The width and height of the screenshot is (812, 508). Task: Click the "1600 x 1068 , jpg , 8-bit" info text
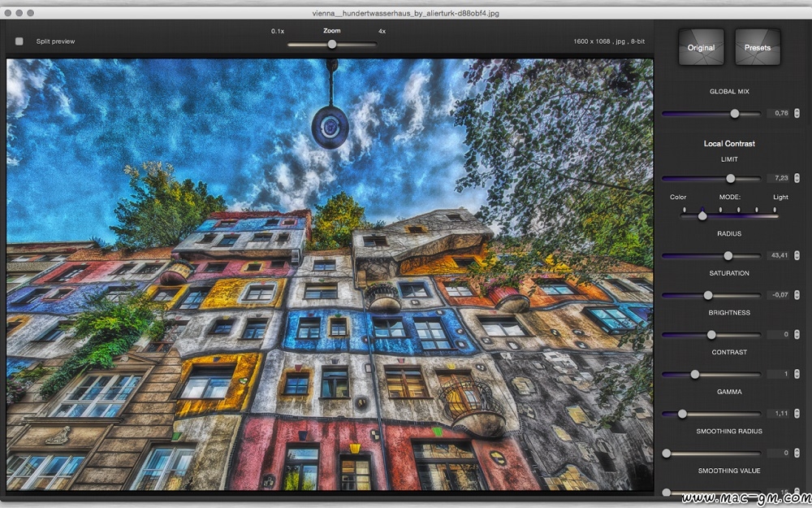click(609, 41)
